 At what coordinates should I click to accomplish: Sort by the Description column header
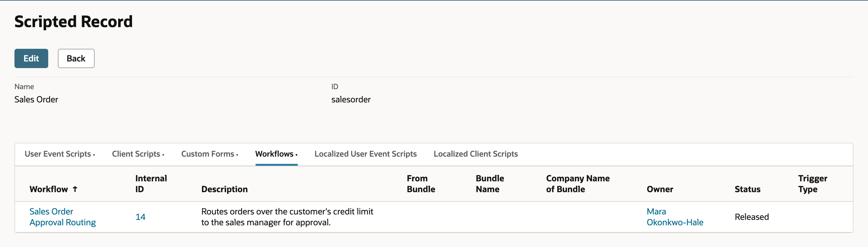(225, 189)
